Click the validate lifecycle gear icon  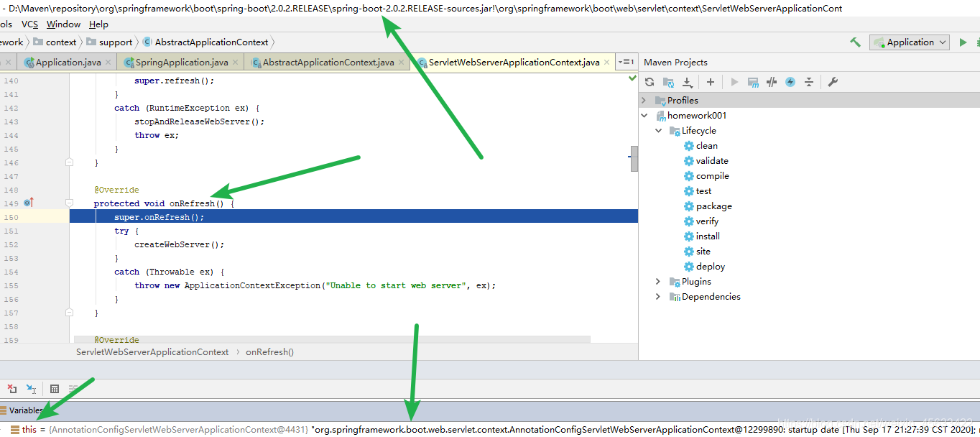pyautogui.click(x=688, y=161)
